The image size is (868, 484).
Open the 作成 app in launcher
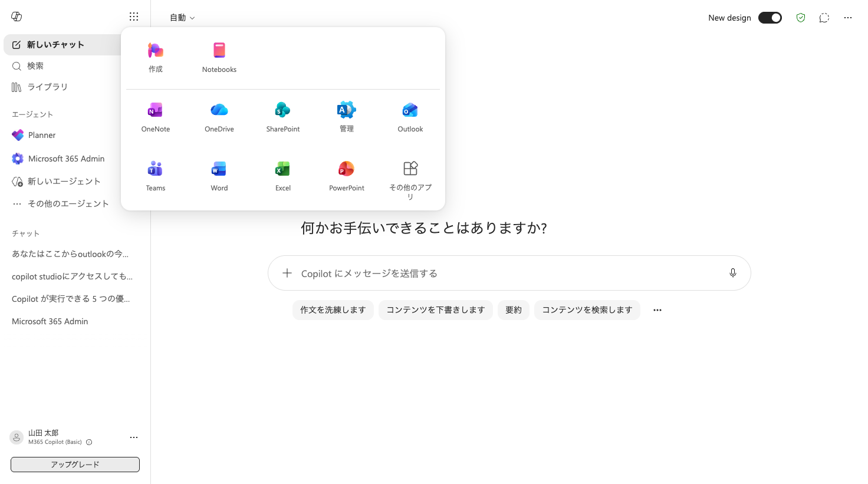click(156, 58)
